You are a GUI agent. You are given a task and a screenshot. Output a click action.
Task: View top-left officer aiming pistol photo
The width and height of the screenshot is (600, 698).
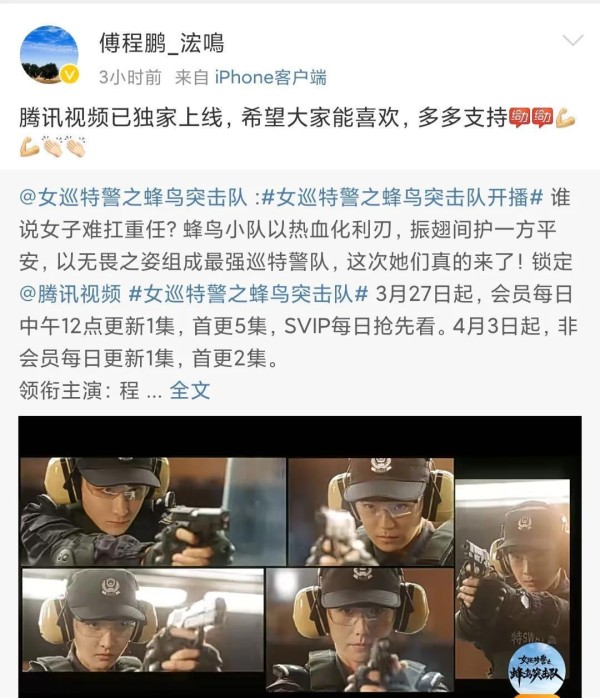[x=153, y=512]
